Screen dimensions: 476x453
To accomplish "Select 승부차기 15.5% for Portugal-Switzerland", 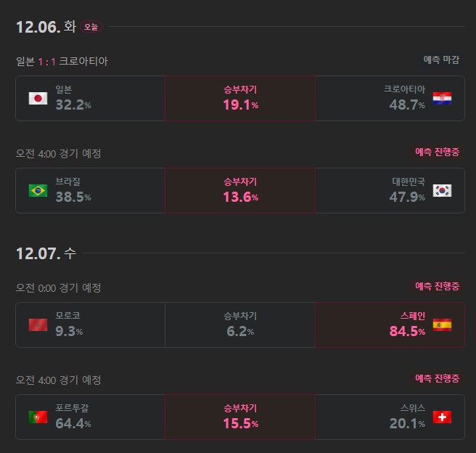I will click(240, 417).
